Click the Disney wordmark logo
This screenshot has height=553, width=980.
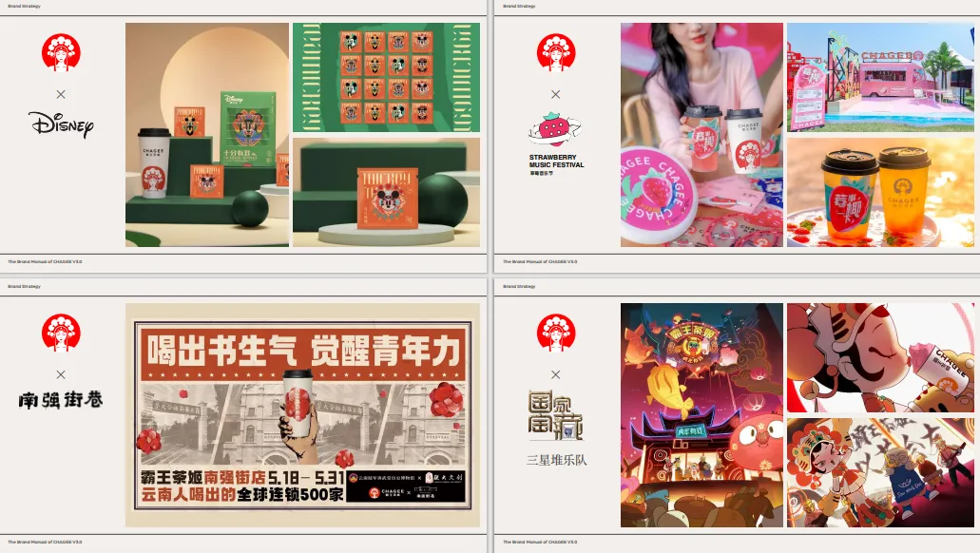(61, 124)
